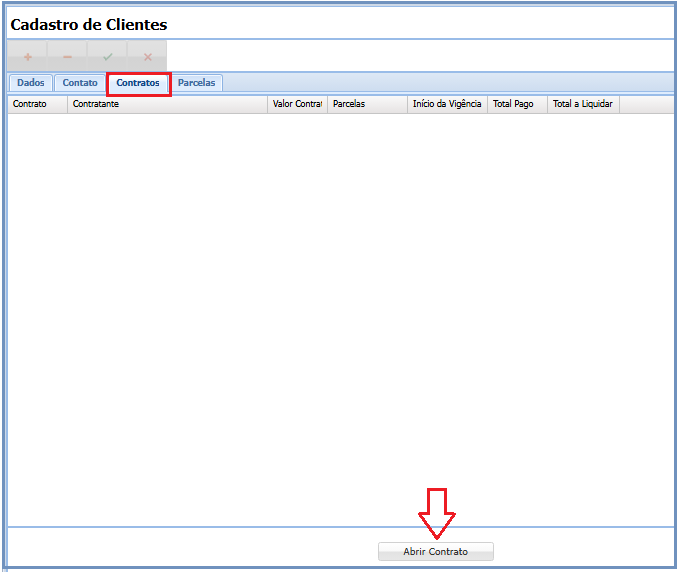Image resolution: width=679 pixels, height=572 pixels.
Task: Switch to the Dados tab
Action: point(30,83)
